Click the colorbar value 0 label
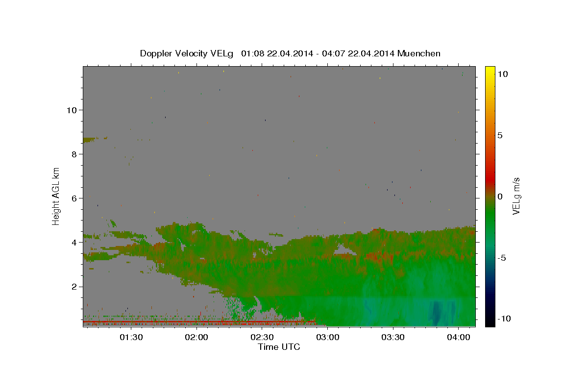This screenshot has width=588, height=392. [500, 196]
